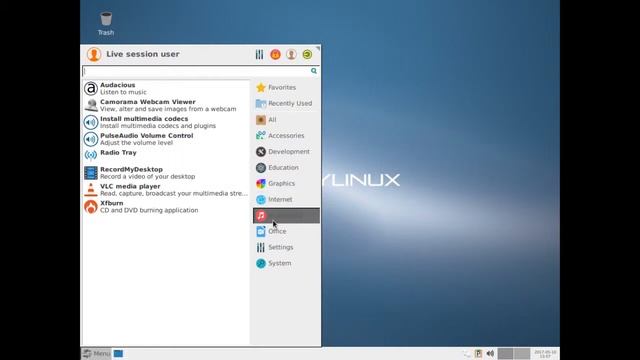Open VLC media player
This screenshot has height=360, width=640.
166,190
